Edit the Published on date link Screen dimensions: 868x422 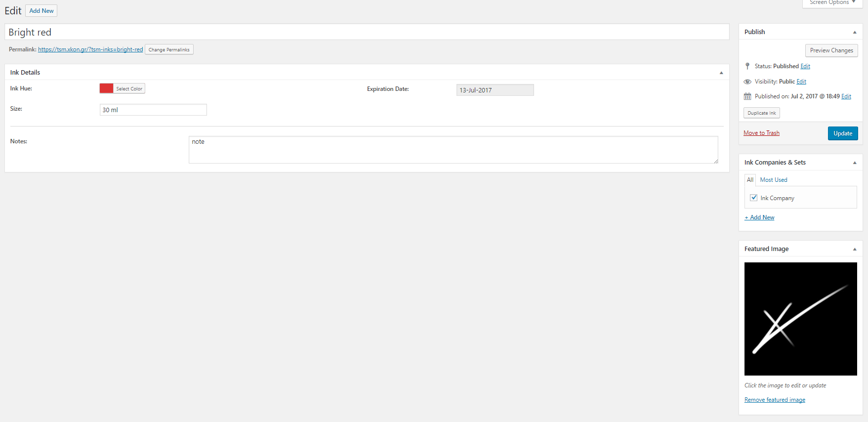[846, 96]
